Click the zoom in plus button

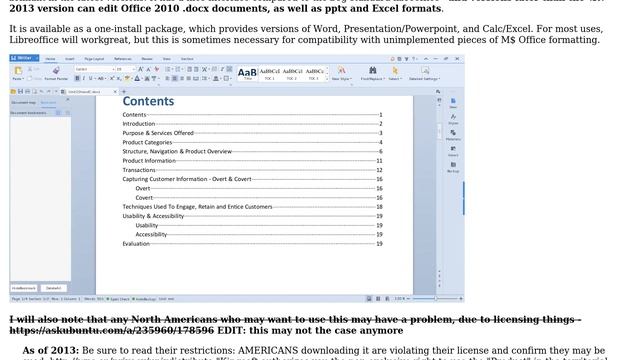[461, 299]
